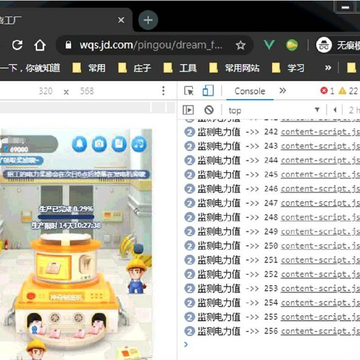Open the 常用 bookmark folder
Viewport: 360px width, 360px height.
(89, 68)
